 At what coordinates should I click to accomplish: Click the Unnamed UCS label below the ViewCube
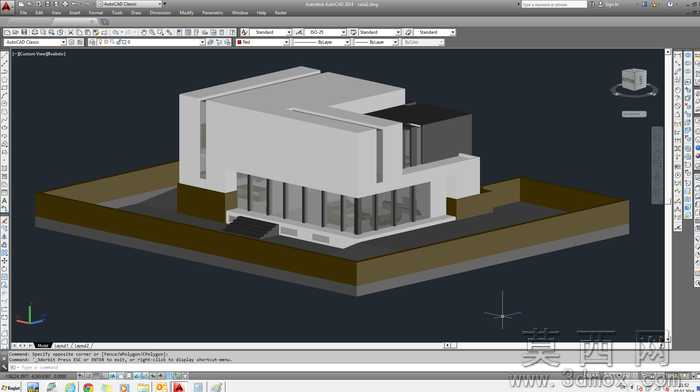coord(634,114)
